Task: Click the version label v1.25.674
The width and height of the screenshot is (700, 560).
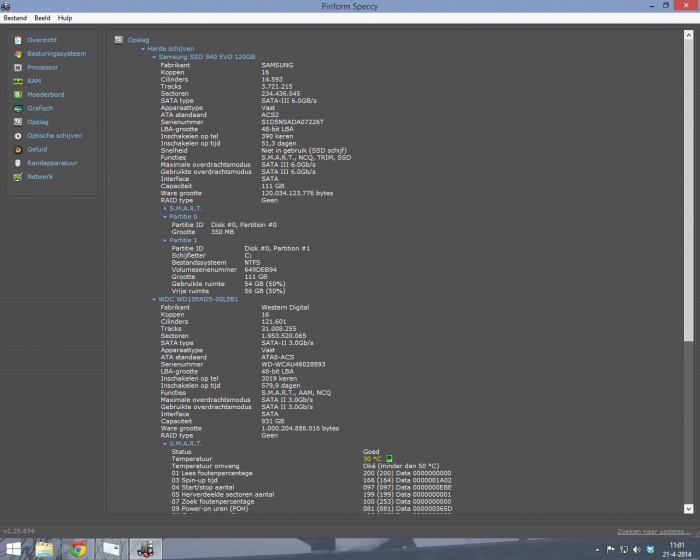Action: coord(19,531)
